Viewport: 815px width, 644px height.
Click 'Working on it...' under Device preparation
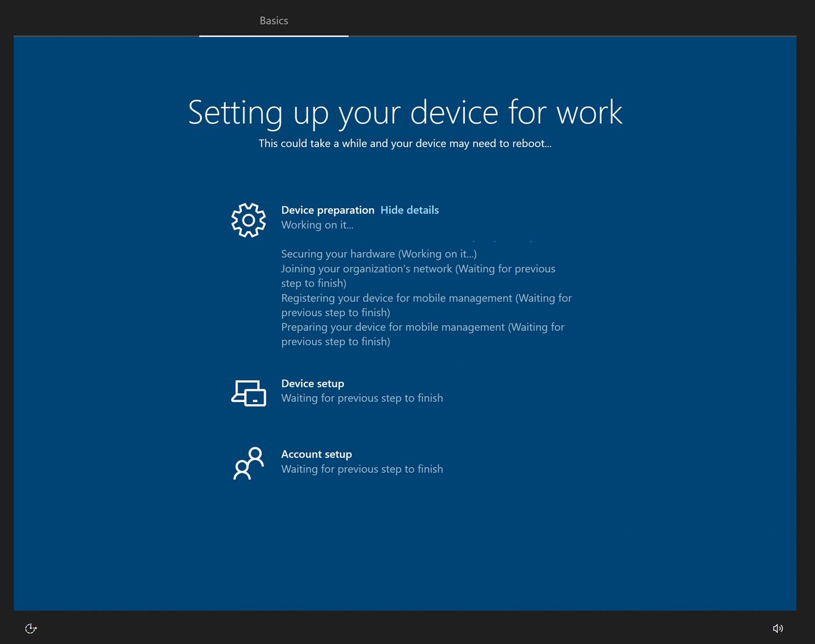317,225
